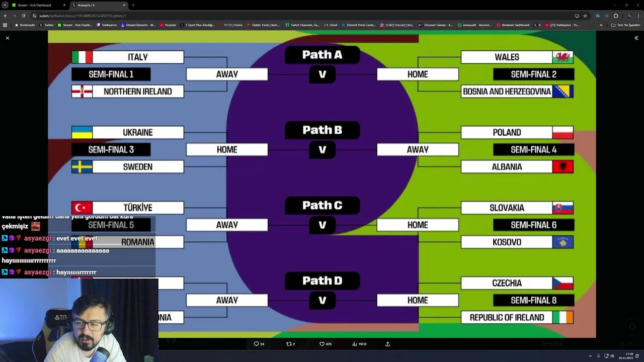644x362 pixels.
Task: Open the Tüm Yer İşaretleri folder
Action: coord(625,25)
